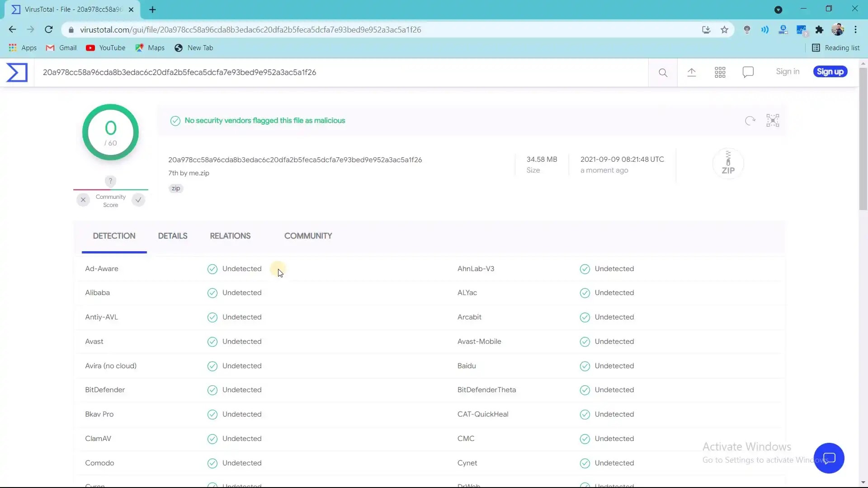Open the upload file icon
The width and height of the screenshot is (868, 488).
[691, 72]
